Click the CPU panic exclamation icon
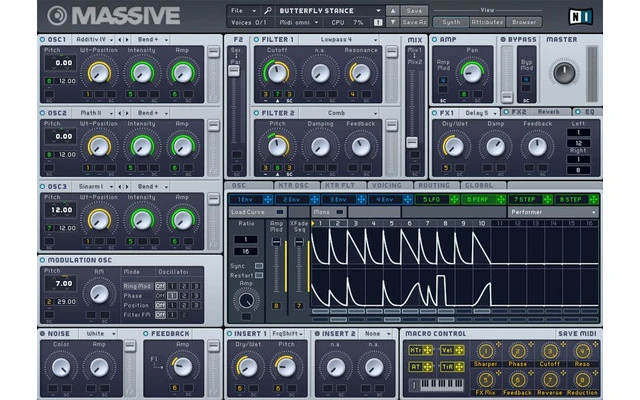The width and height of the screenshot is (640, 400). [378, 22]
